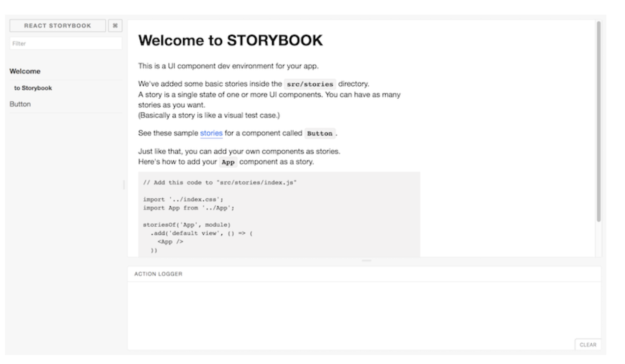625x364 pixels.
Task: Click the ".add('default view', () => (" code line
Action: coord(202,233)
